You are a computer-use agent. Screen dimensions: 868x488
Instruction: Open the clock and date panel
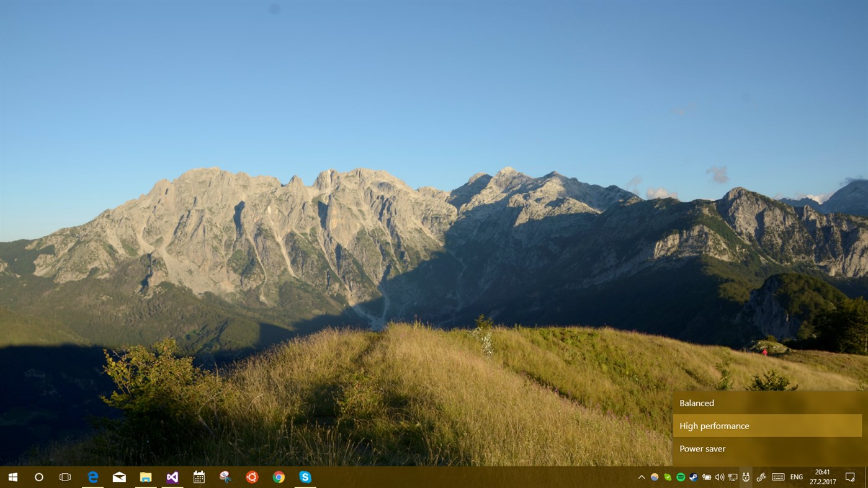point(822,477)
